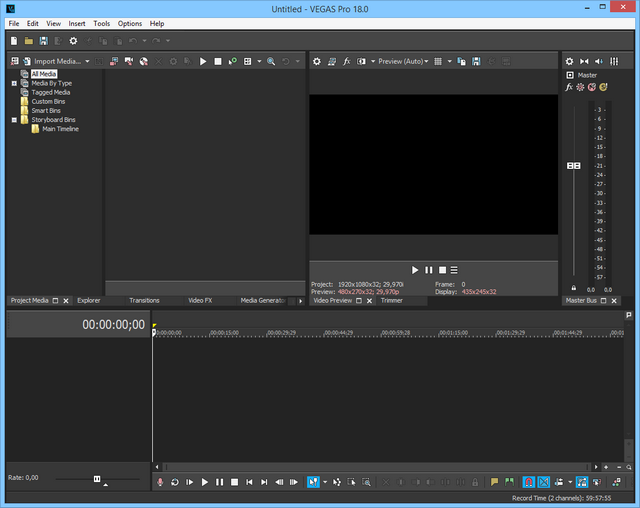Expand the Media By Type tree node
Viewport: 640px width, 508px height.
tap(14, 83)
